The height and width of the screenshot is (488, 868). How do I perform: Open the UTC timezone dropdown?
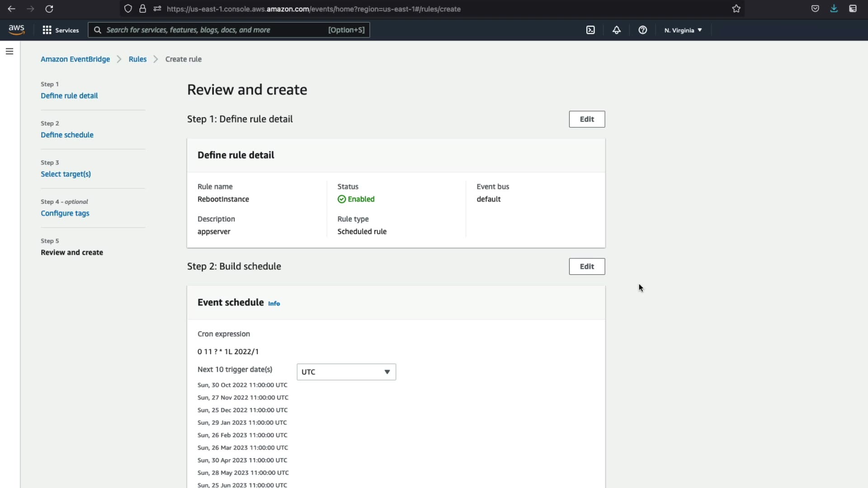346,372
